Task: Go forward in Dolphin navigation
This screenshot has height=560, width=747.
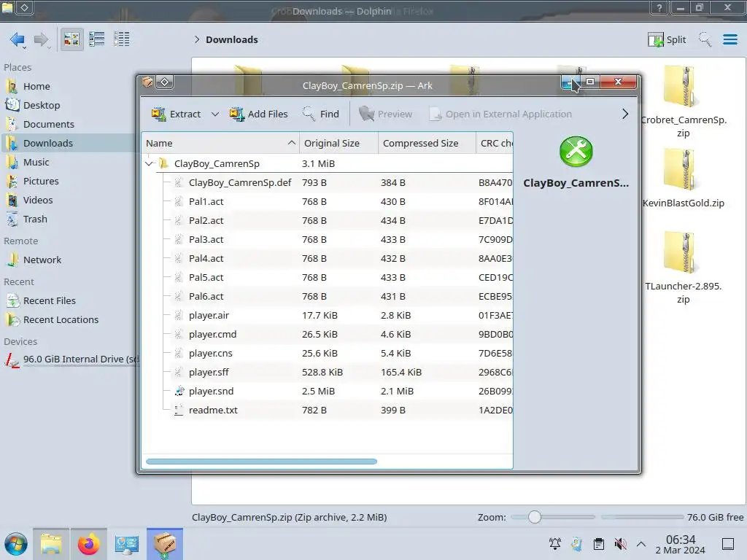Action: point(42,39)
